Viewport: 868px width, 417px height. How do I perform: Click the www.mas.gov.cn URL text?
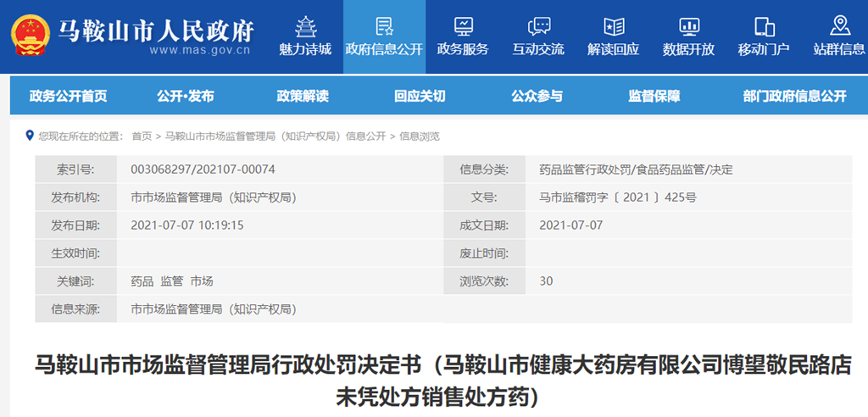click(199, 50)
